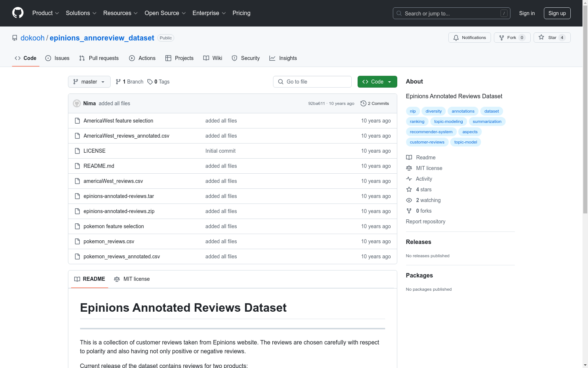Screen dimensions: 588x368
Task: Click the repository icon before dokooh
Action: point(15,38)
